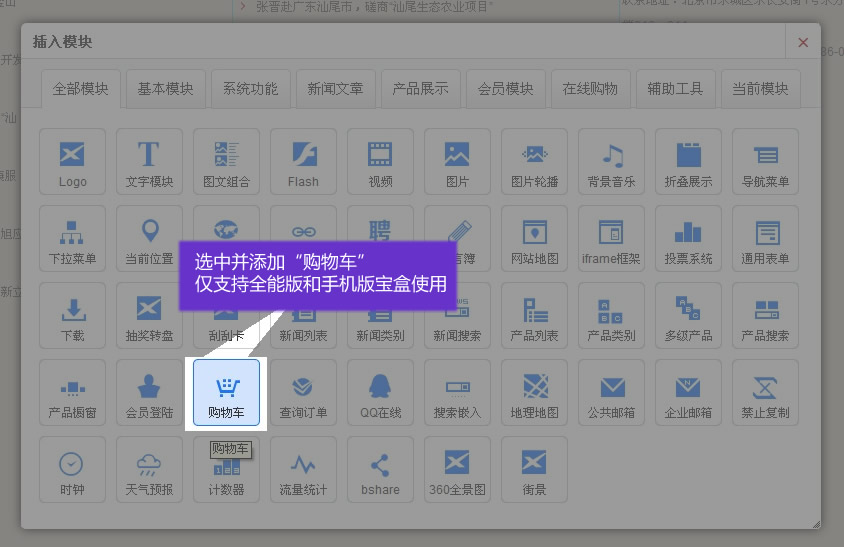Choose the 投票系统 voting system module

coord(688,238)
